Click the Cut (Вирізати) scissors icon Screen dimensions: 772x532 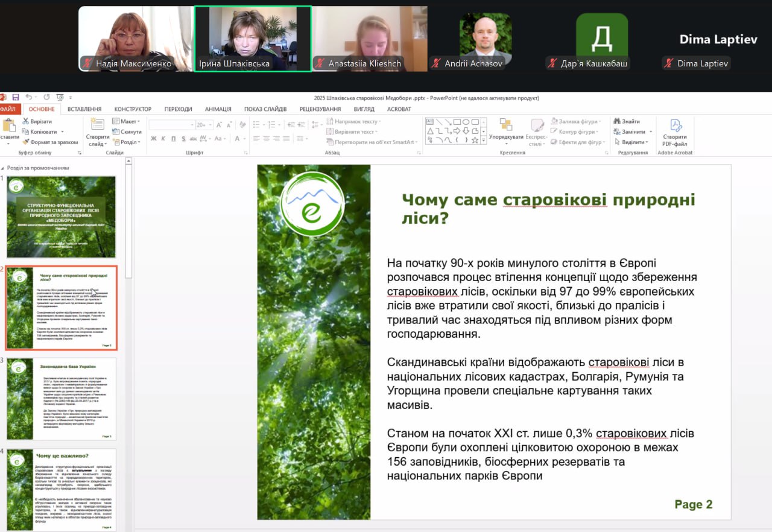25,121
